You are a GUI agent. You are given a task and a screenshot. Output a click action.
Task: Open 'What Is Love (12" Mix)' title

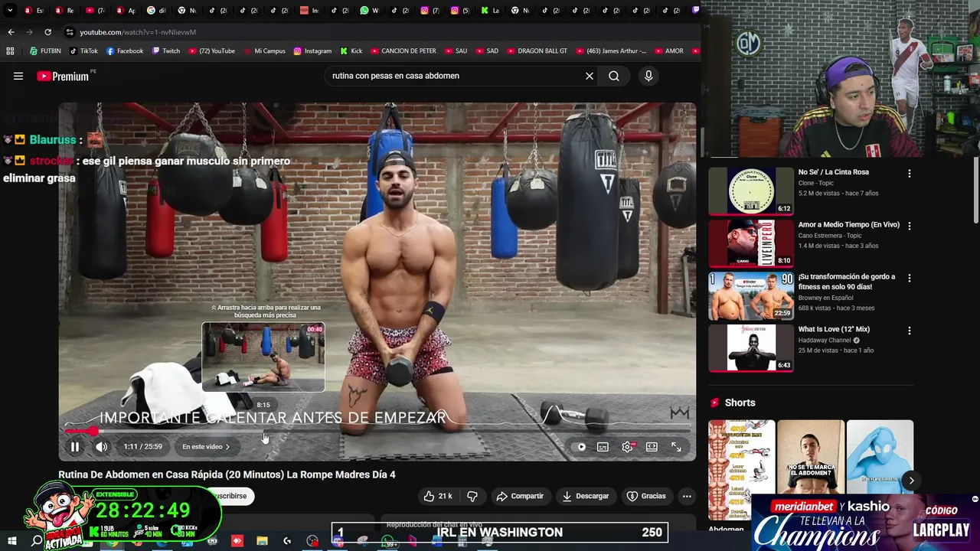click(x=834, y=330)
